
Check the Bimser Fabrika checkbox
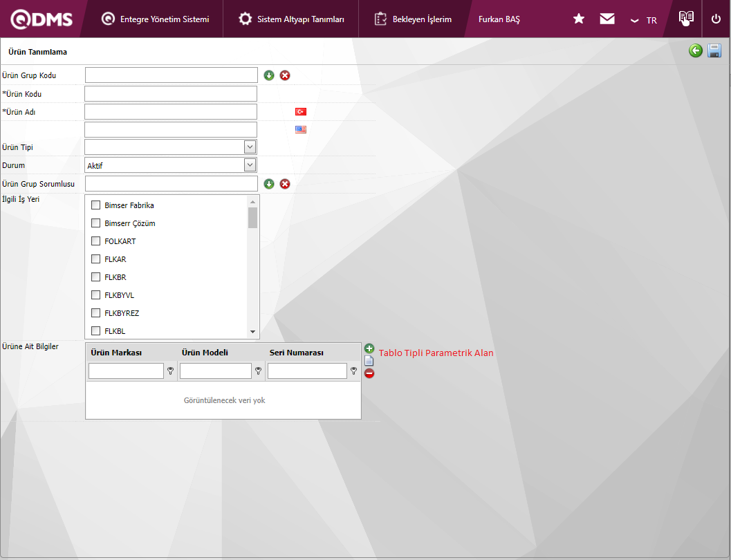point(96,205)
